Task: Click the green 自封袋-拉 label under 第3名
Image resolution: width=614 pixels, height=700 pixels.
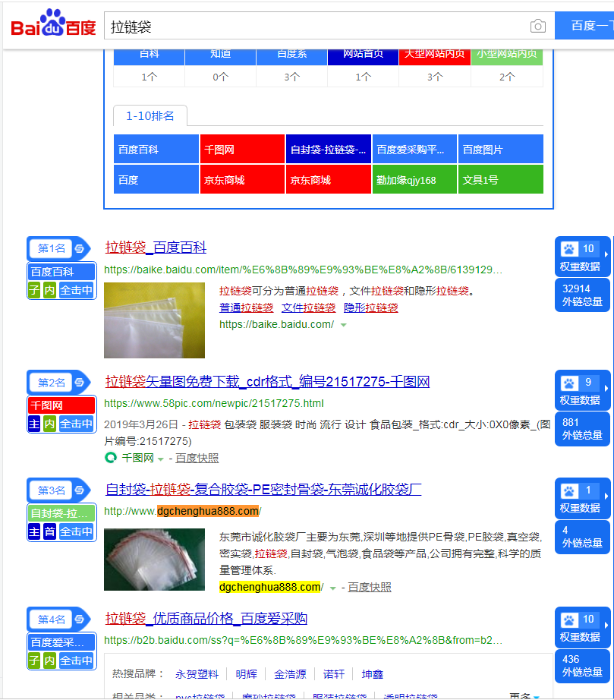Action: [x=62, y=513]
